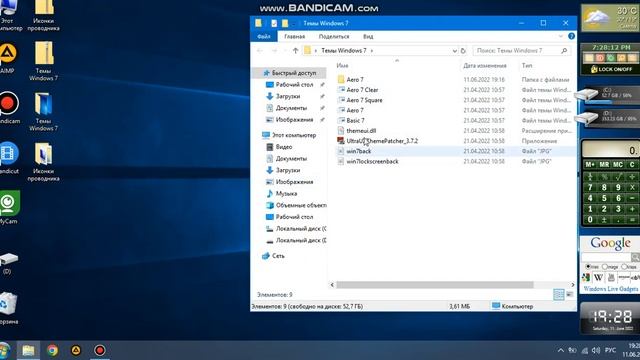Click the MC button on calculator gadget
Viewport: 640px width, 360px height.
pyautogui.click(x=618, y=164)
